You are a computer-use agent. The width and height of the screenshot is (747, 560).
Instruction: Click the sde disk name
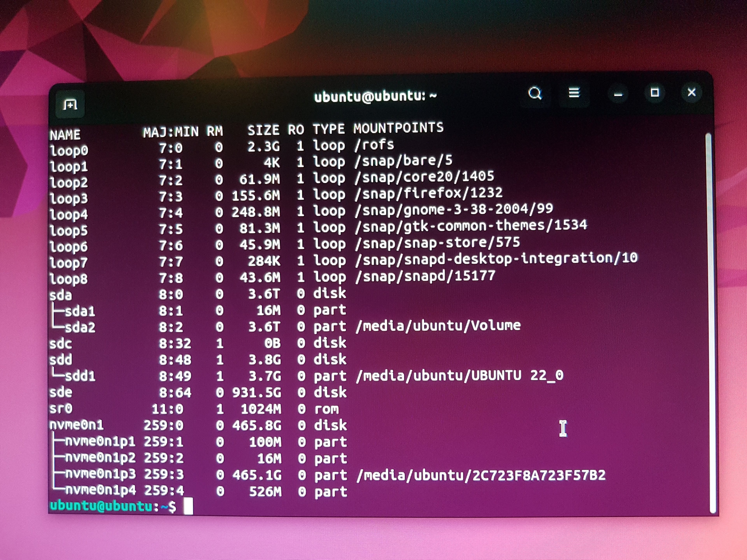61,392
